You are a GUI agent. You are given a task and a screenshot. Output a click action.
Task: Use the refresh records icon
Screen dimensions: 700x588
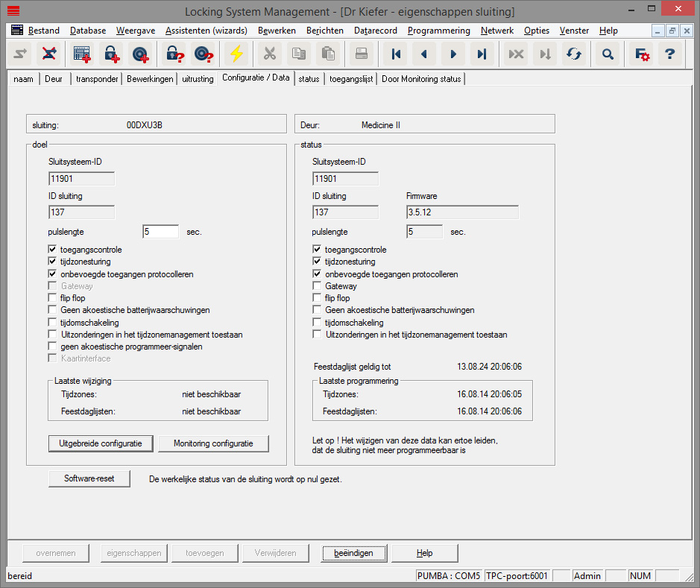click(x=573, y=54)
